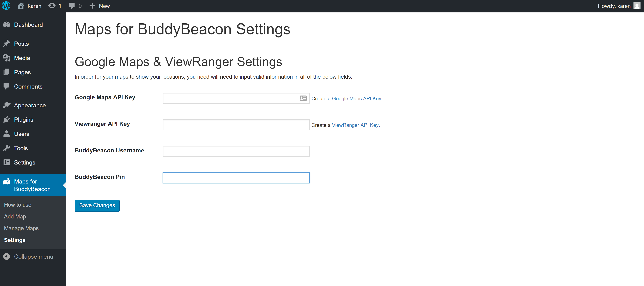
Task: Click the user avatar next to Howdy, karen
Action: (x=637, y=6)
